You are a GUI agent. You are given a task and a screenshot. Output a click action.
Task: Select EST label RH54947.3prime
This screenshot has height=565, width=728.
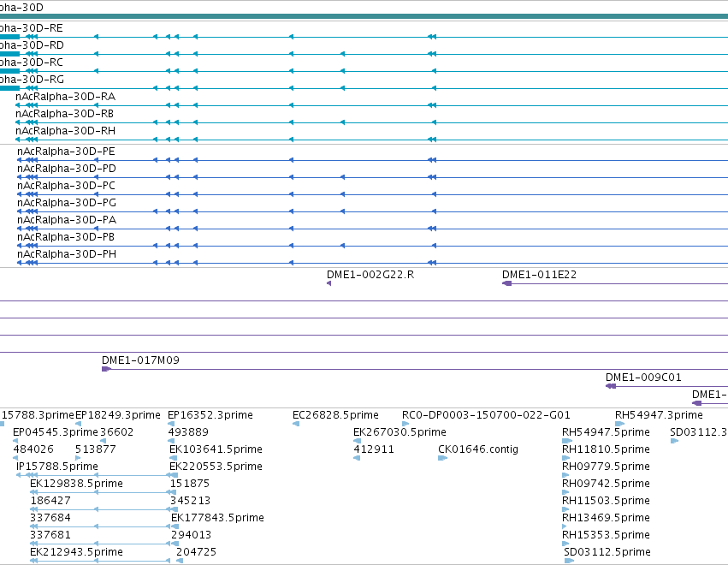(659, 415)
